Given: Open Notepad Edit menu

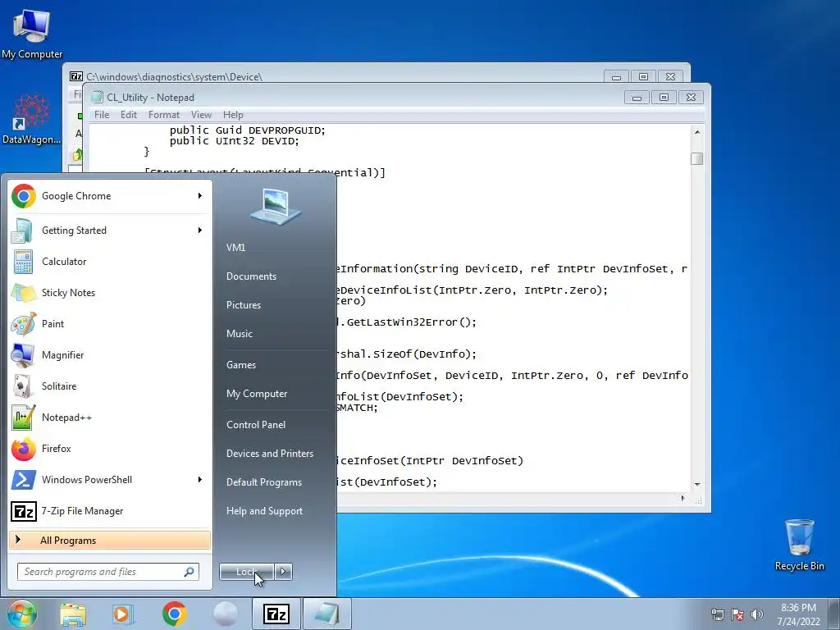Looking at the screenshot, I should (129, 115).
